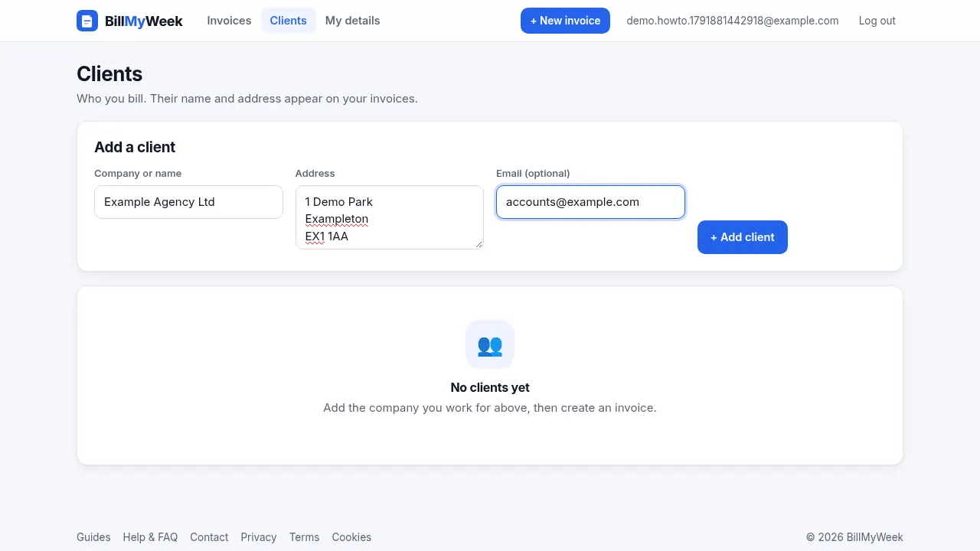
Task: Click the account email in the header
Action: point(733,21)
